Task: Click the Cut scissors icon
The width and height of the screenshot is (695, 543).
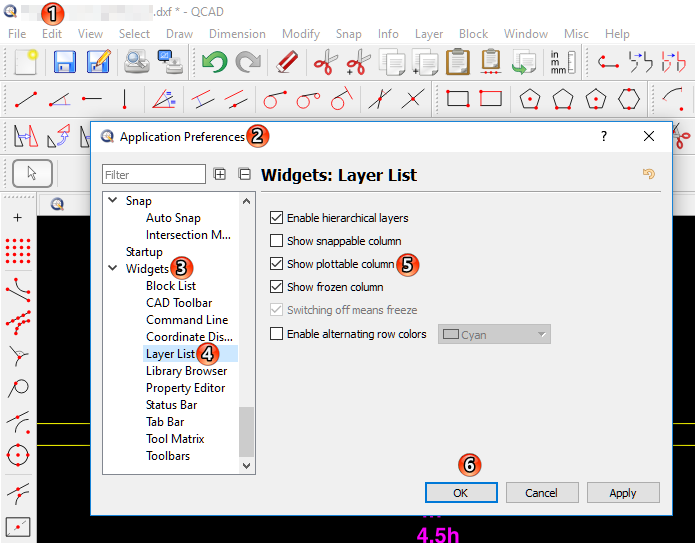Action: 322,63
